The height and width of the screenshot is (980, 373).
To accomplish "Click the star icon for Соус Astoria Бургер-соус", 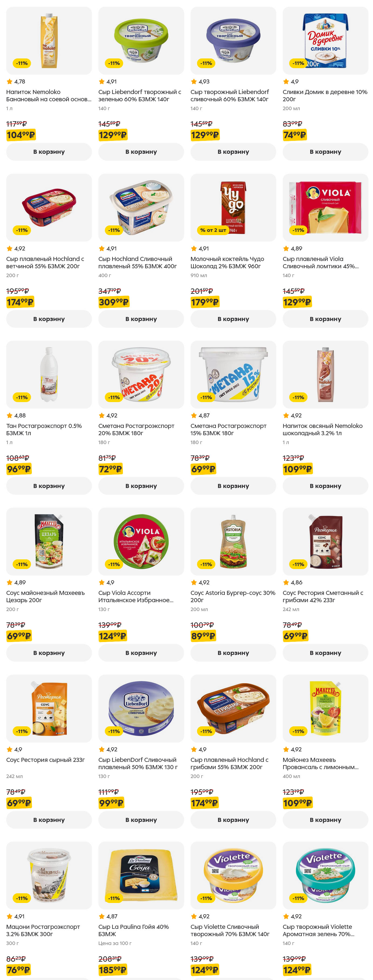I will click(x=194, y=583).
